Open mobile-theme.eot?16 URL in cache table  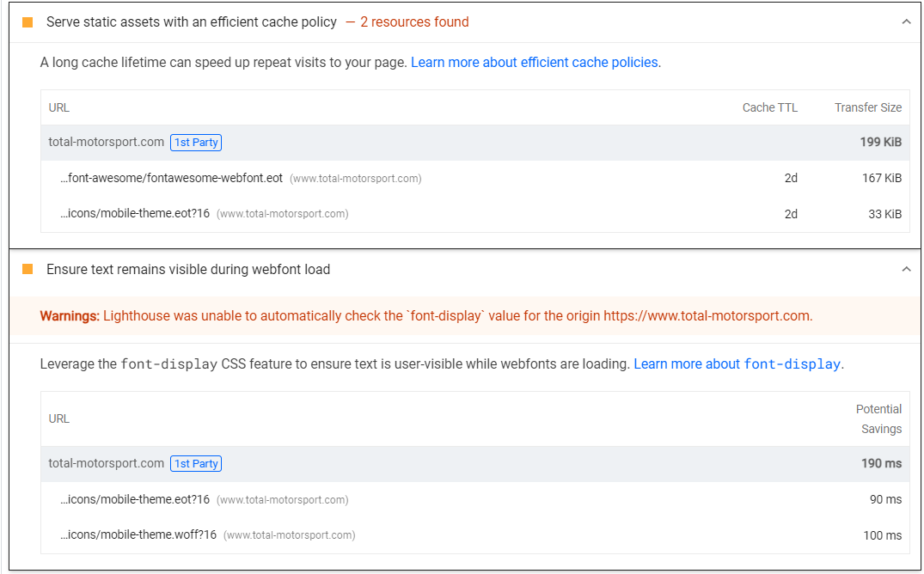tap(135, 213)
